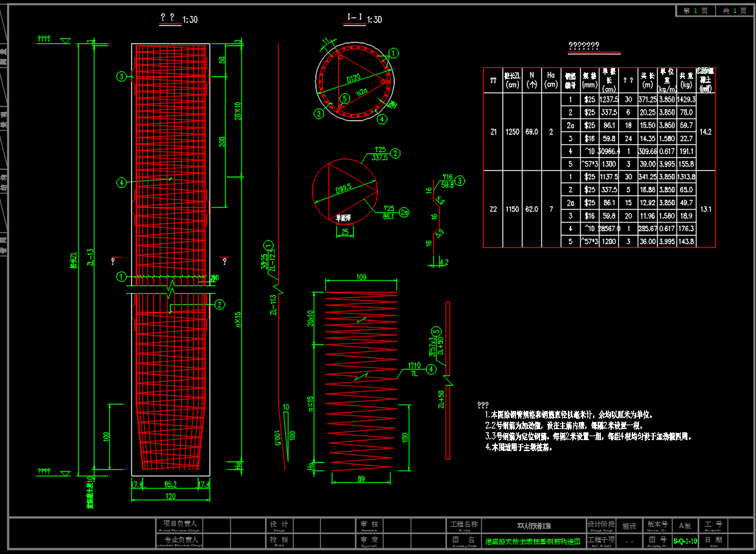Click the circled 2a rebar callout

coord(405,212)
